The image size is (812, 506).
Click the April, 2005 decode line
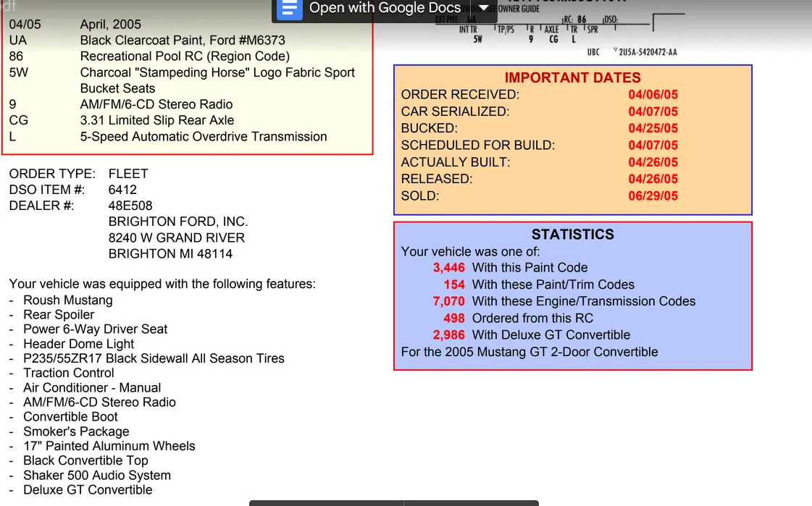110,25
